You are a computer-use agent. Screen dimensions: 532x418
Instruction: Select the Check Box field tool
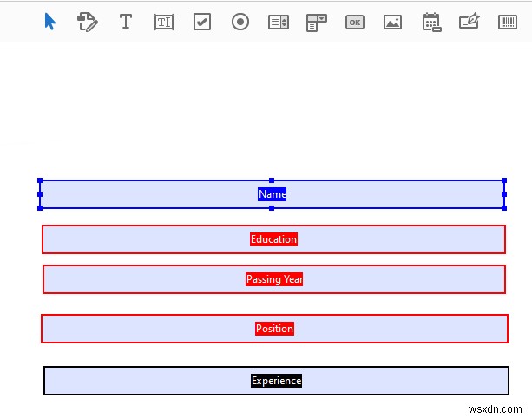202,22
